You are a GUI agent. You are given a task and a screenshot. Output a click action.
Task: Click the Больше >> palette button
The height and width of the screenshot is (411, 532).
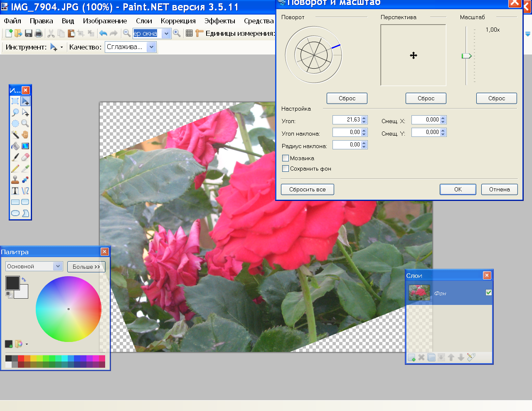click(x=86, y=267)
